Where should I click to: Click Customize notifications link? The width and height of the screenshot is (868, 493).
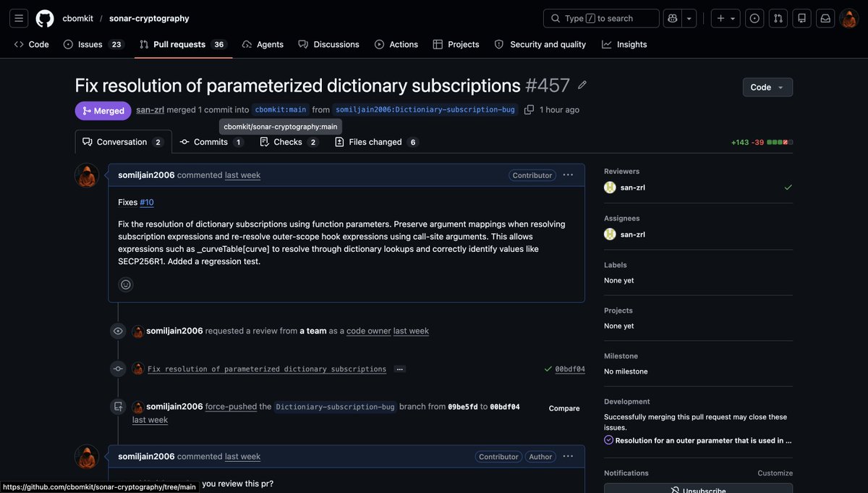[775, 473]
